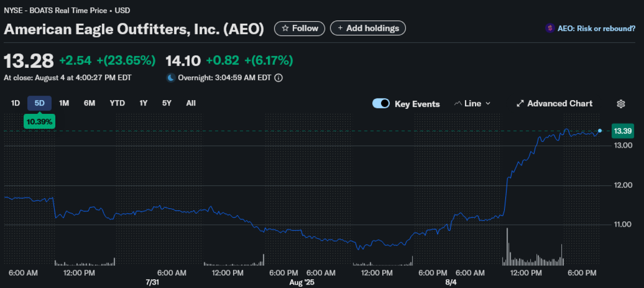The width and height of the screenshot is (644, 288).
Task: Click the Advanced Chart expand arrows icon
Action: [520, 103]
